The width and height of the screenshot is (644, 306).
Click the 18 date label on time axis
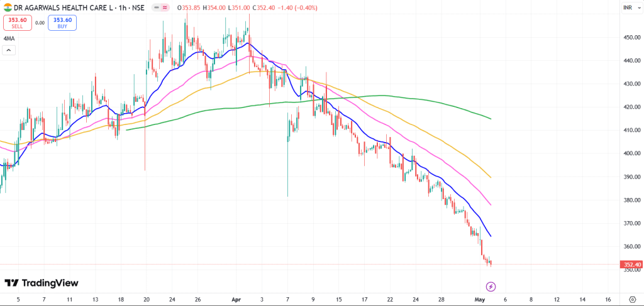click(121, 300)
